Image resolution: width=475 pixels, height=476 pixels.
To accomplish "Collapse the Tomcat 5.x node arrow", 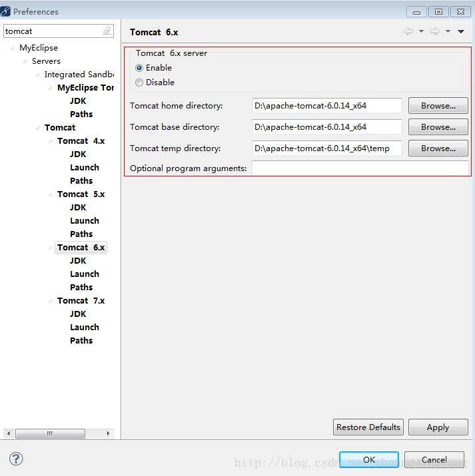I will [50, 194].
